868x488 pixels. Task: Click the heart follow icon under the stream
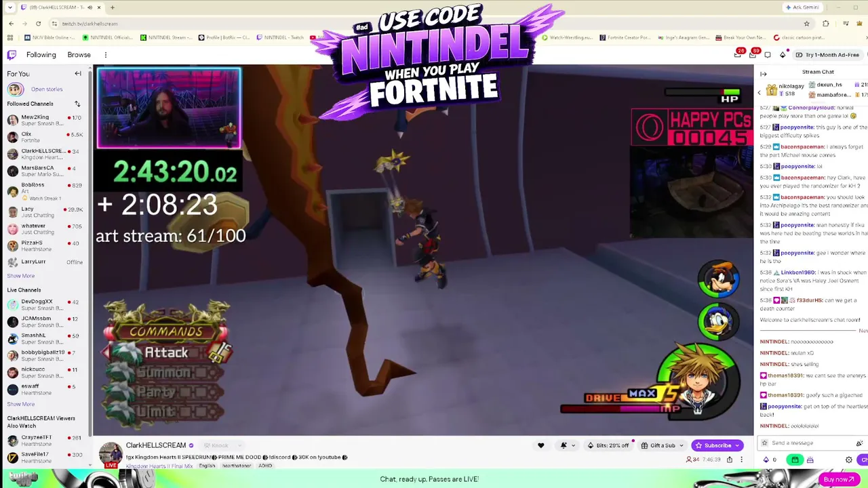pyautogui.click(x=540, y=445)
